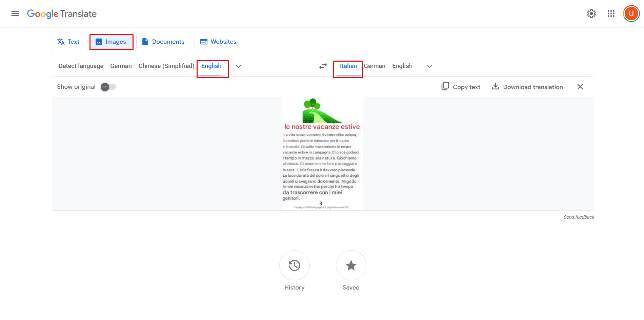
Task: Open the navigation hamburger menu
Action: pos(15,14)
